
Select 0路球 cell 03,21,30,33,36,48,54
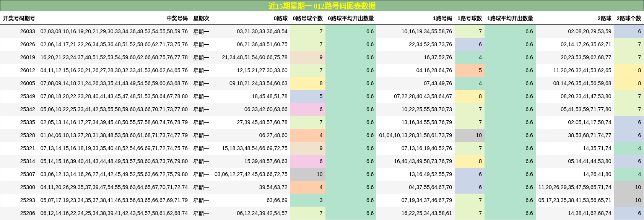(x=262, y=31)
